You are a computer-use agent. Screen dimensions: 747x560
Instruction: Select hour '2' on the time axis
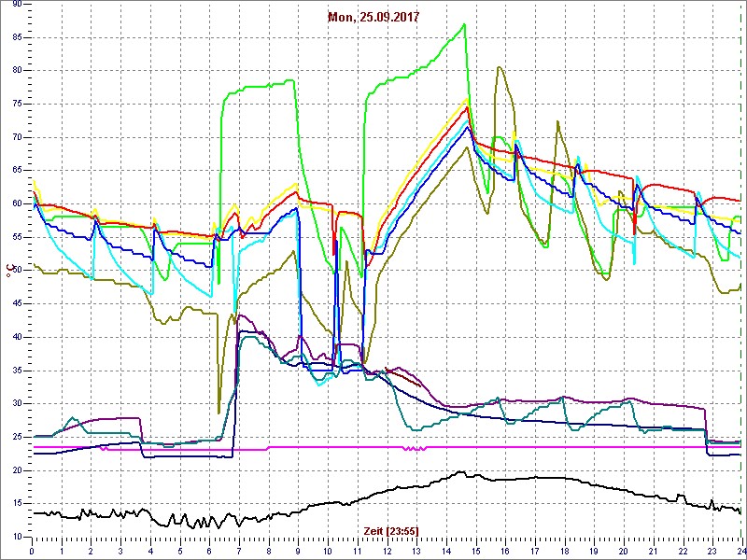[x=91, y=551]
